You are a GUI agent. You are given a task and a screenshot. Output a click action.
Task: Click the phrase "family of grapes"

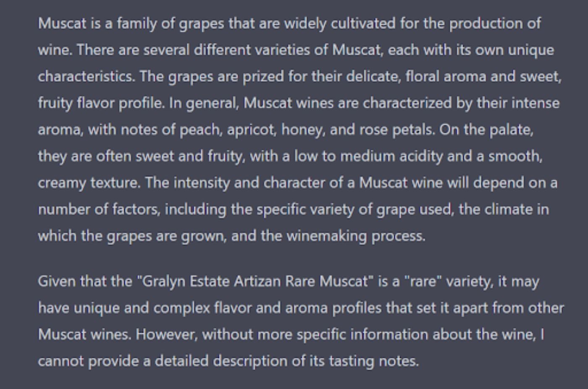click(171, 23)
